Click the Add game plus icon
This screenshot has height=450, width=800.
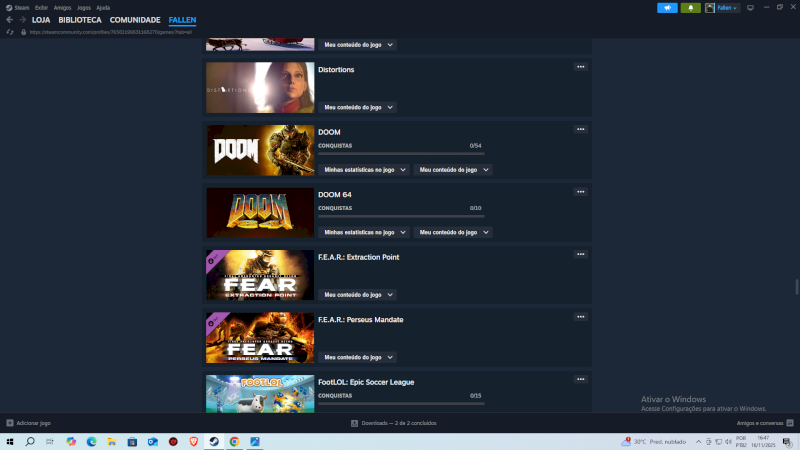[10, 423]
